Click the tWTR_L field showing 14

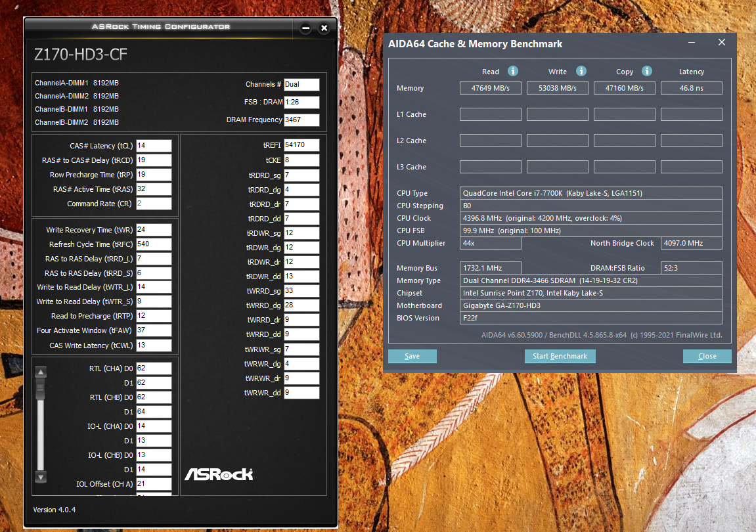(154, 287)
